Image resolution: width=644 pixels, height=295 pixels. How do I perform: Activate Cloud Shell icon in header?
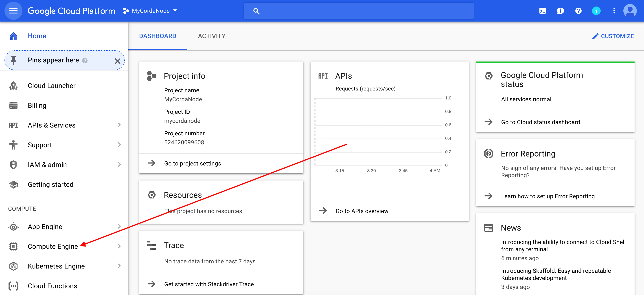542,11
